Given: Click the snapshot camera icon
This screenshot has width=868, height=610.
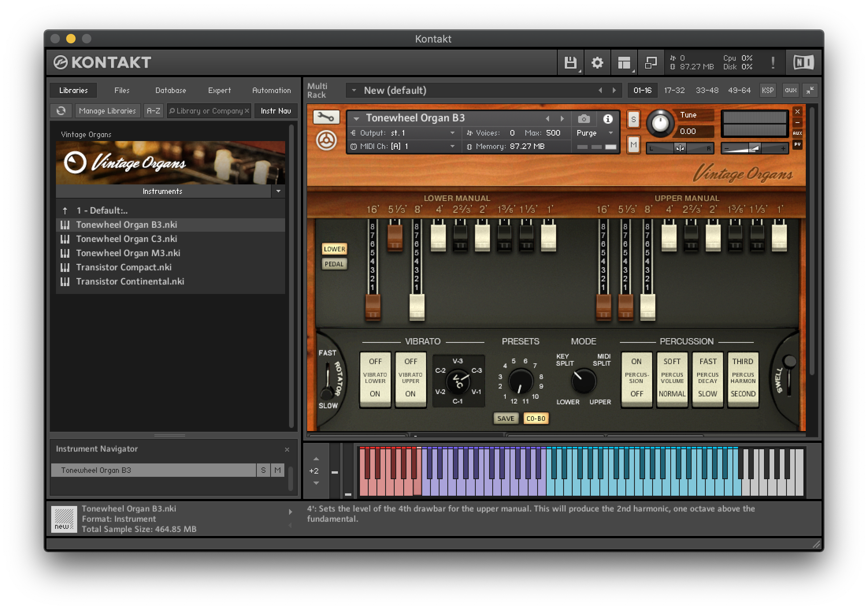Looking at the screenshot, I should pos(584,119).
